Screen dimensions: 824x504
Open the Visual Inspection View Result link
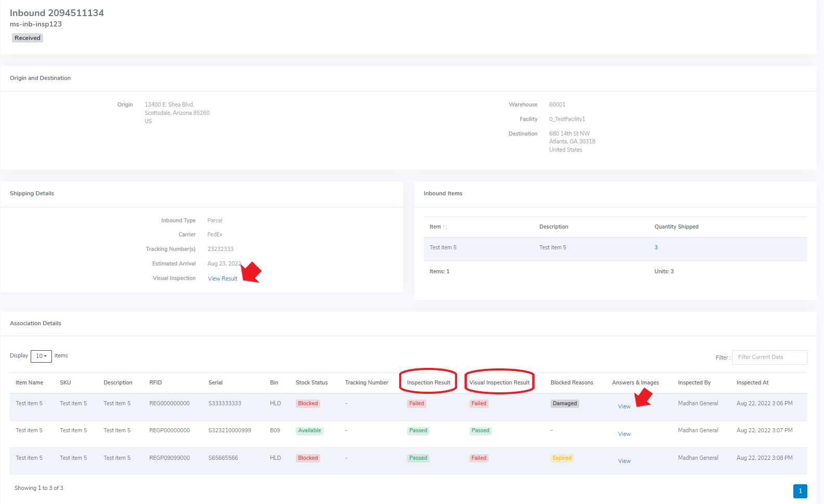[x=223, y=278]
